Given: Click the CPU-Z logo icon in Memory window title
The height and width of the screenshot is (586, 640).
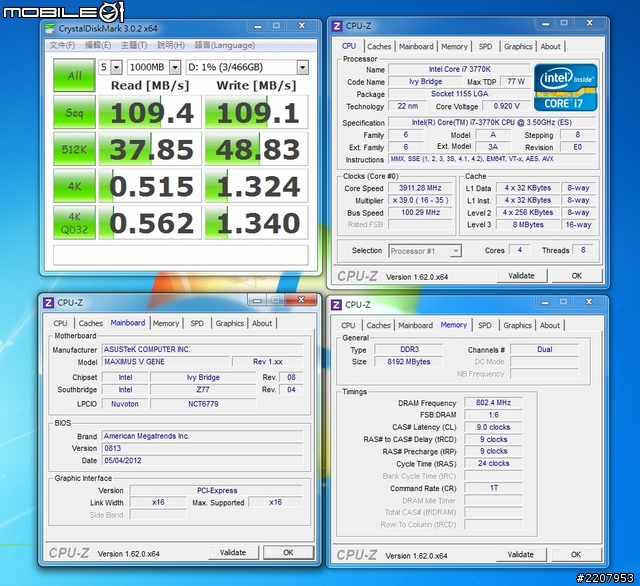Looking at the screenshot, I should [336, 305].
